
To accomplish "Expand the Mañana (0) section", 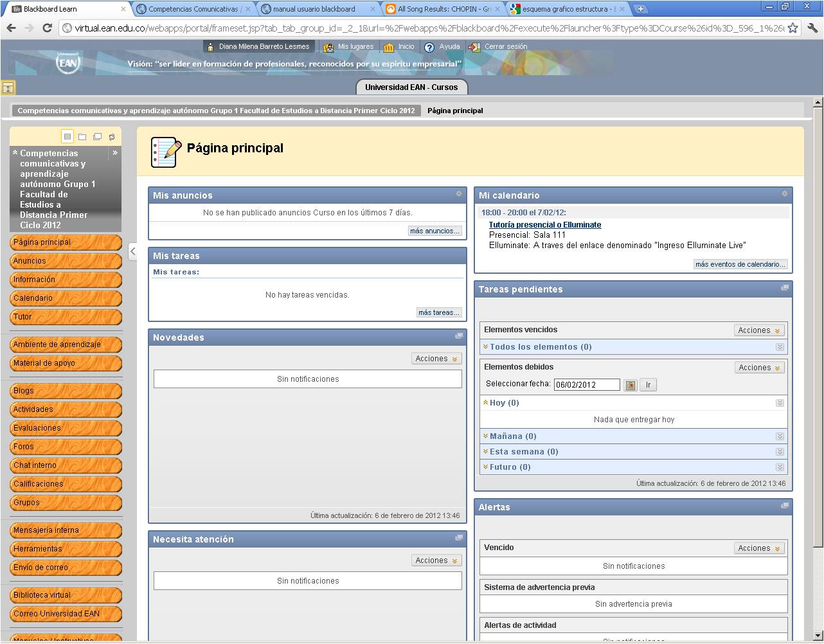I will coord(486,436).
